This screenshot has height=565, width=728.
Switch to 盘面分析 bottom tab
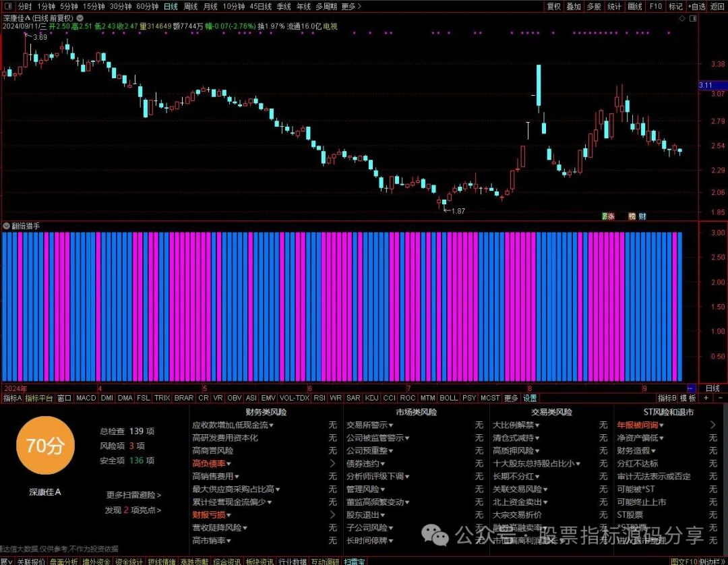(63, 561)
